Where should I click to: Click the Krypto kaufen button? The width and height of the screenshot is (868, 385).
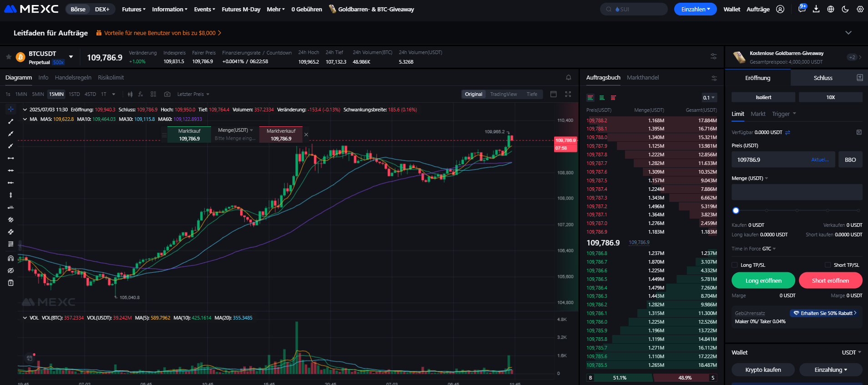point(763,370)
